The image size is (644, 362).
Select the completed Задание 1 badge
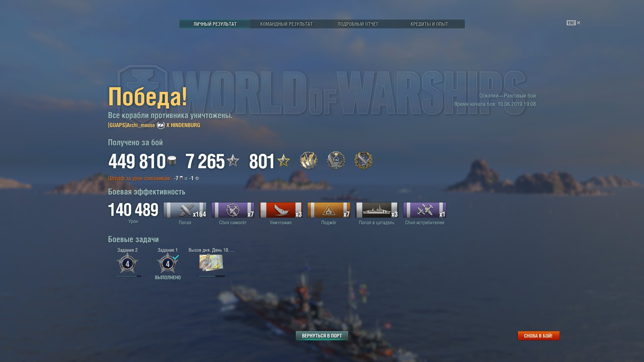point(168,263)
